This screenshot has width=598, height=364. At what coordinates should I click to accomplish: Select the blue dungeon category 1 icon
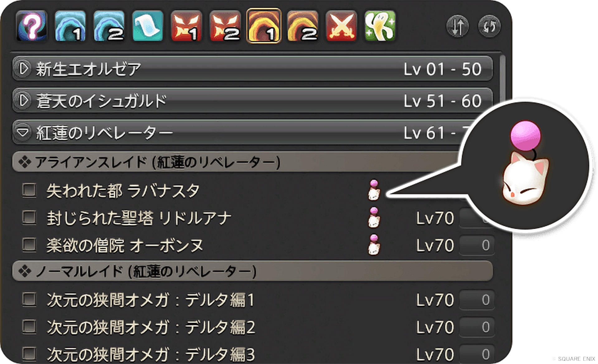70,26
